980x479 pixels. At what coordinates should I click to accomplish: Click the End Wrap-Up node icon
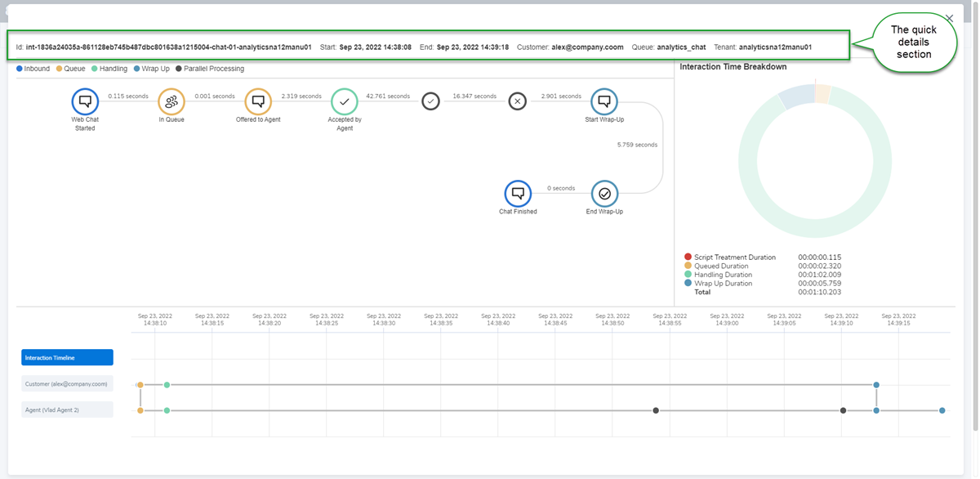[x=604, y=194]
